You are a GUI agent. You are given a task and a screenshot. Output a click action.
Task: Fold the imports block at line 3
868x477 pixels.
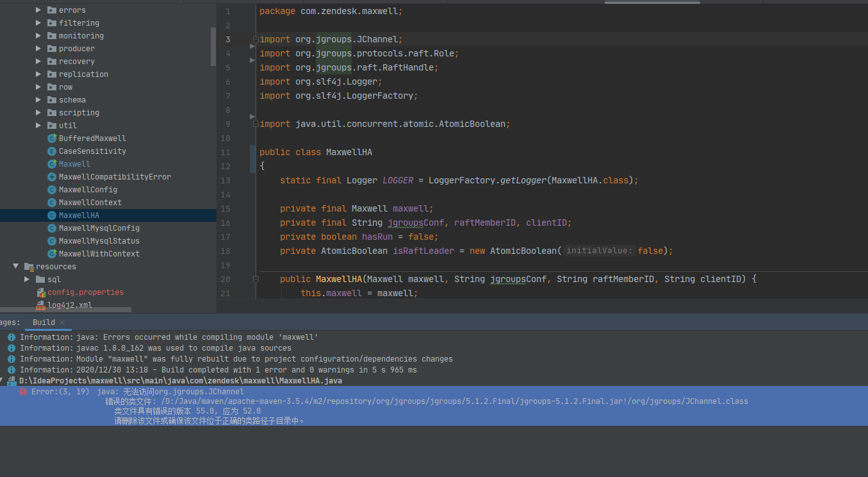pos(256,40)
